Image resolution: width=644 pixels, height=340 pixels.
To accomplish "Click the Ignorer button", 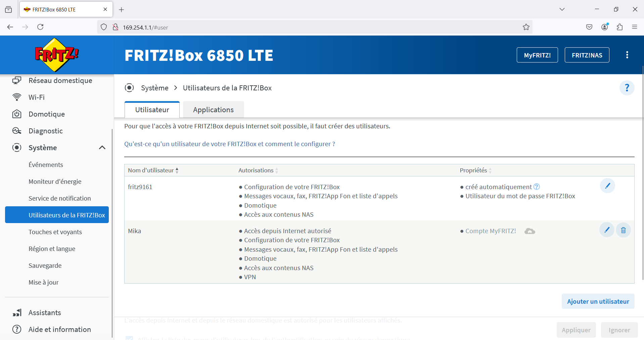I will 619,330.
